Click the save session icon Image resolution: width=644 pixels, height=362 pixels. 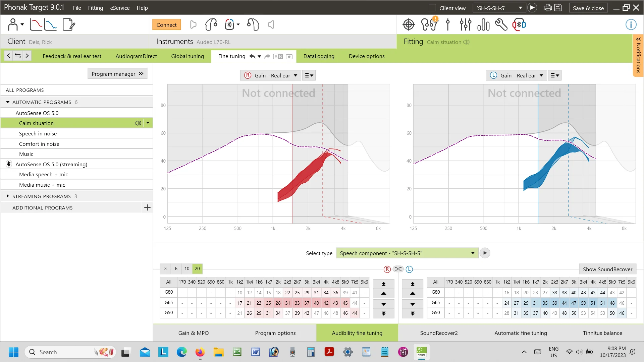point(558,8)
